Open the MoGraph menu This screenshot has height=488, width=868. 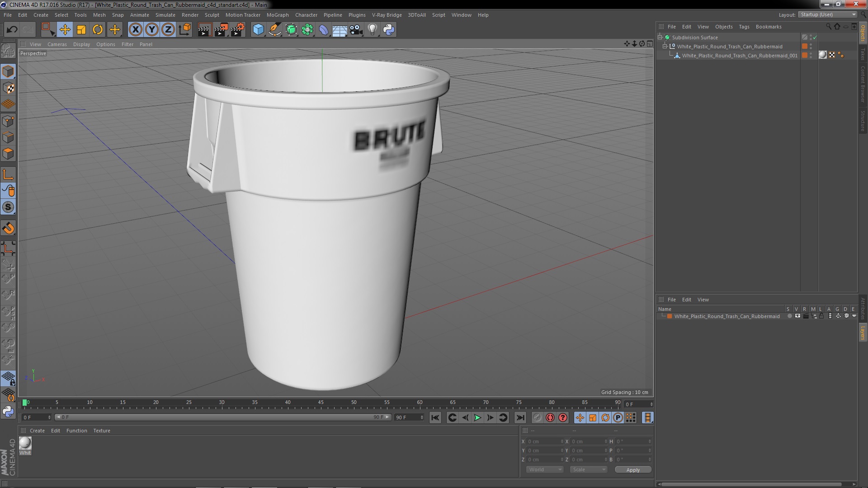(x=278, y=15)
